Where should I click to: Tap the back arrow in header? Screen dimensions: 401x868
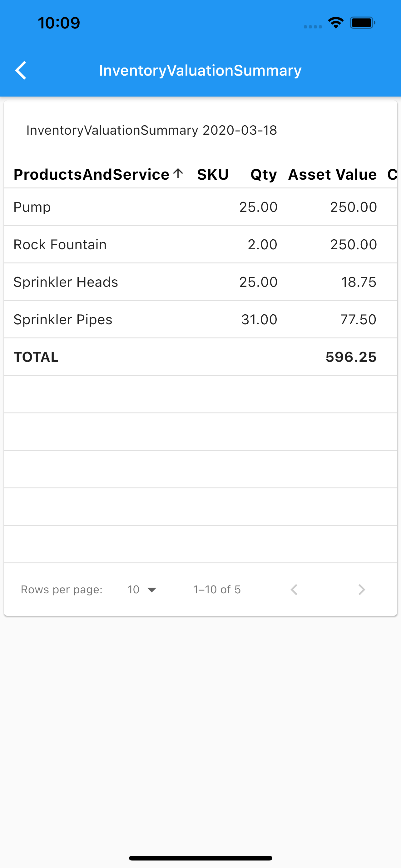(21, 70)
